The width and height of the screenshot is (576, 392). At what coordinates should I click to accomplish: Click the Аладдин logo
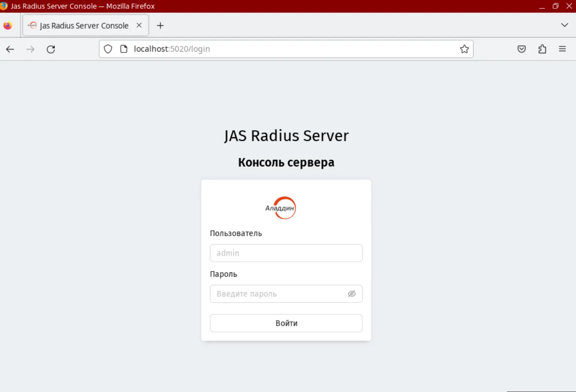pyautogui.click(x=281, y=208)
